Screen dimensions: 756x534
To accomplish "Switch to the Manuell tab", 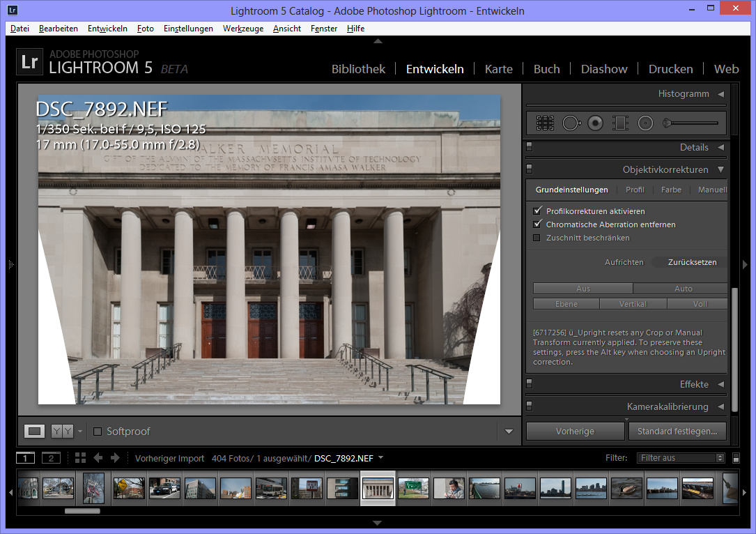I will point(712,190).
